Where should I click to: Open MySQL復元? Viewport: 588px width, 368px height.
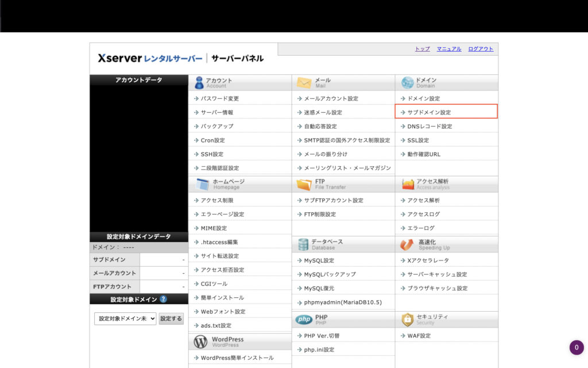pyautogui.click(x=319, y=288)
